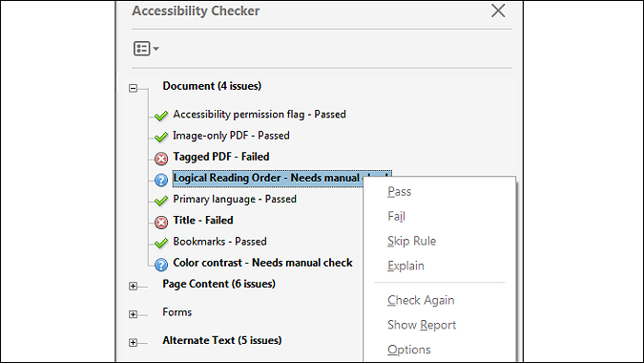Image resolution: width=644 pixels, height=363 pixels.
Task: Collapse the Document issues tree node
Action: (133, 88)
